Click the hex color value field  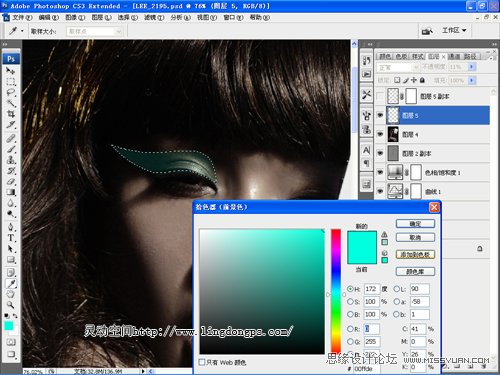[366, 369]
